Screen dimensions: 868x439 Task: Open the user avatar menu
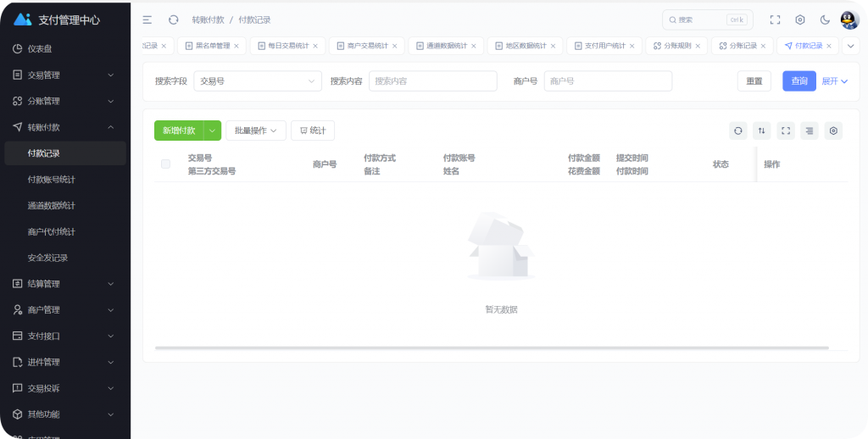[849, 20]
